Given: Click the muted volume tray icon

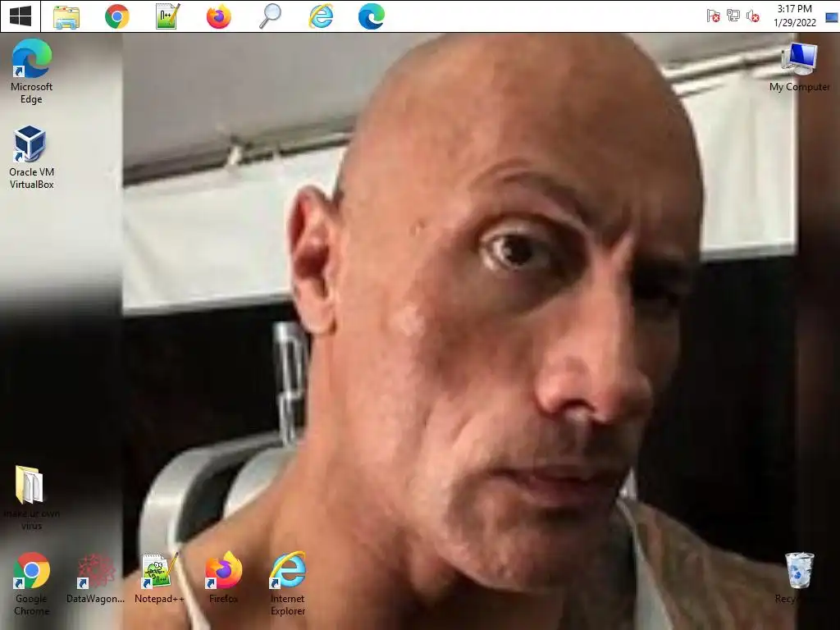Looking at the screenshot, I should click(753, 16).
